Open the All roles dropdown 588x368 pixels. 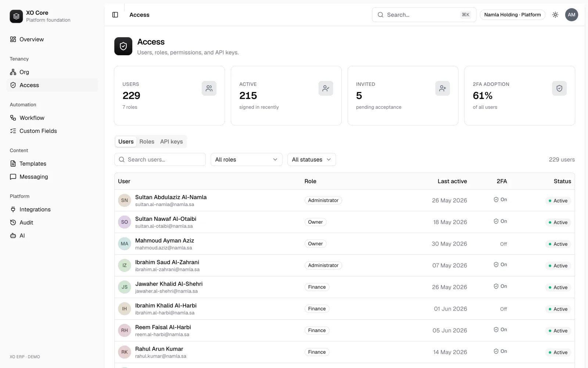click(x=246, y=159)
